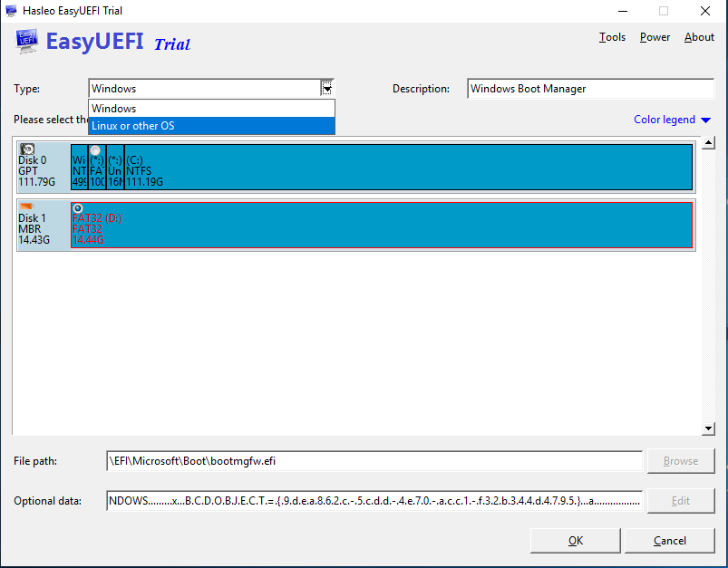Click the Browse button
This screenshot has width=728, height=568.
(x=681, y=461)
